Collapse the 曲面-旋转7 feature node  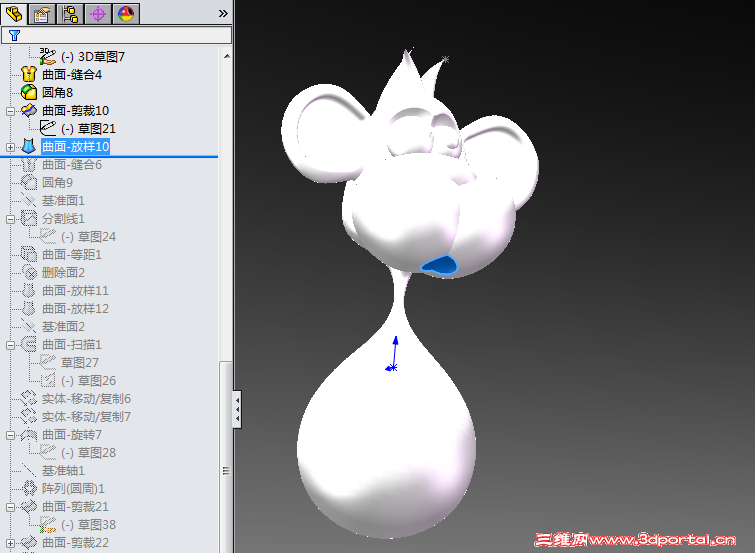(x=10, y=435)
